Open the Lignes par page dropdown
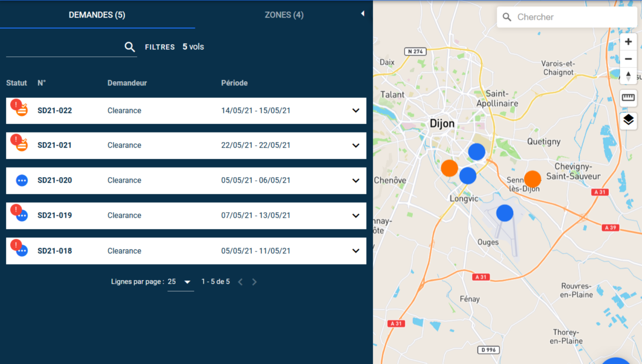The width and height of the screenshot is (642, 364). (181, 282)
